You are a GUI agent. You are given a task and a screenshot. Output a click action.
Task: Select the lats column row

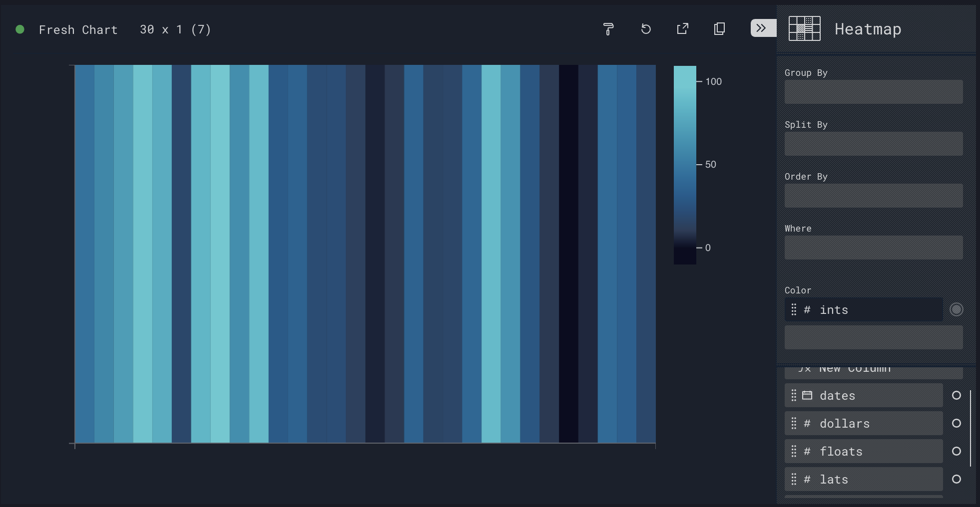864,480
